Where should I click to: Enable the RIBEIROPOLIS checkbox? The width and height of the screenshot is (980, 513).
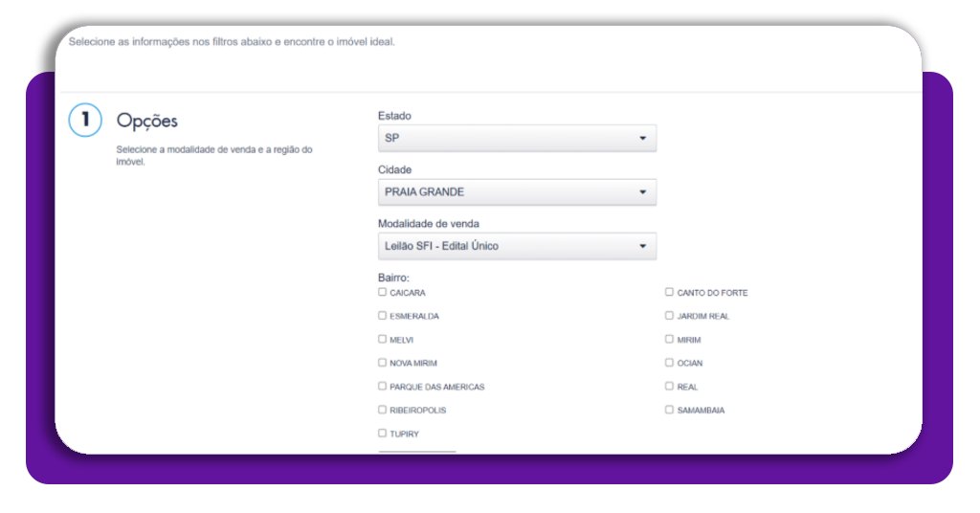click(383, 410)
